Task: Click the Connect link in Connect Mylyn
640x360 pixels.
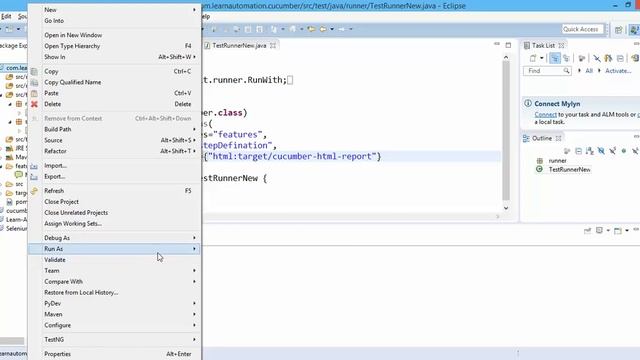Action: (545, 115)
